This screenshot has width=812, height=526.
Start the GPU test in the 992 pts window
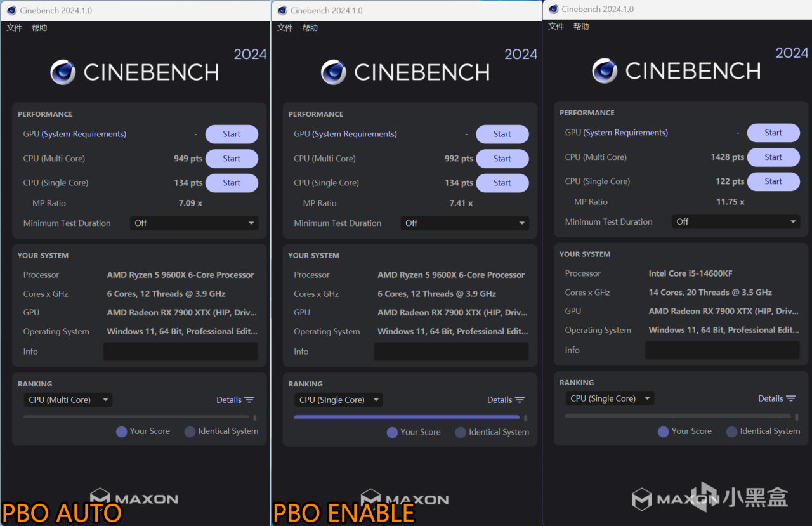[502, 134]
